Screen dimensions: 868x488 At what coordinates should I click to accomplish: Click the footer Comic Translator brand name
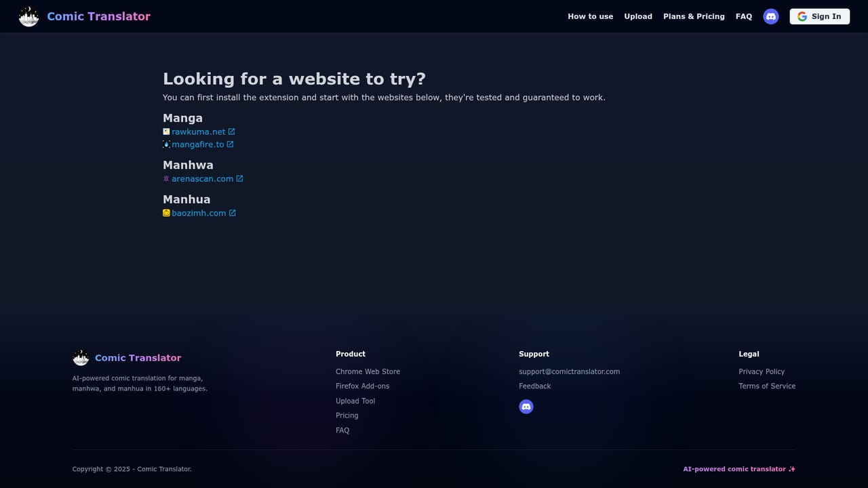pos(138,358)
